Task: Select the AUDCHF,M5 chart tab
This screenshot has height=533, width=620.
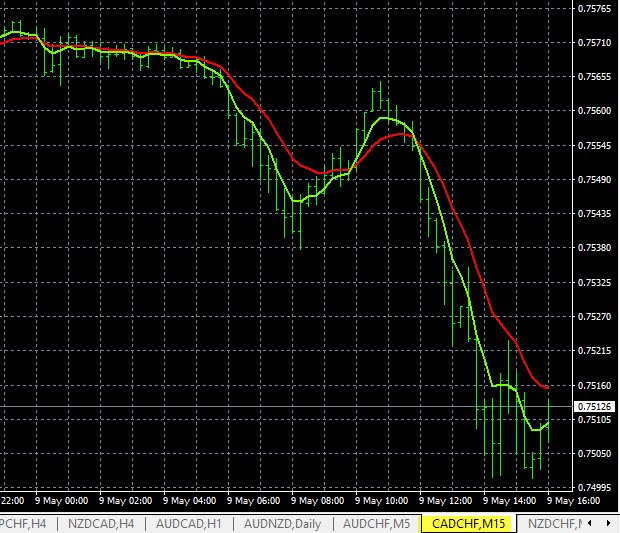Action: 376,524
